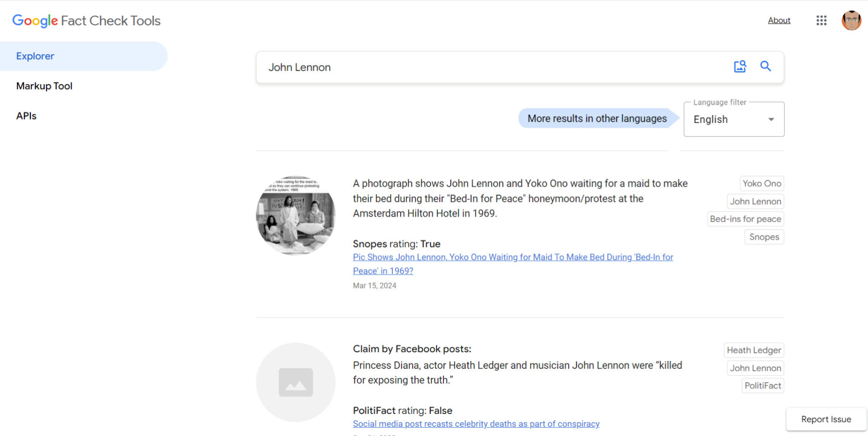The width and height of the screenshot is (868, 436).
Task: Select the Heath Ledger tag
Action: [754, 350]
